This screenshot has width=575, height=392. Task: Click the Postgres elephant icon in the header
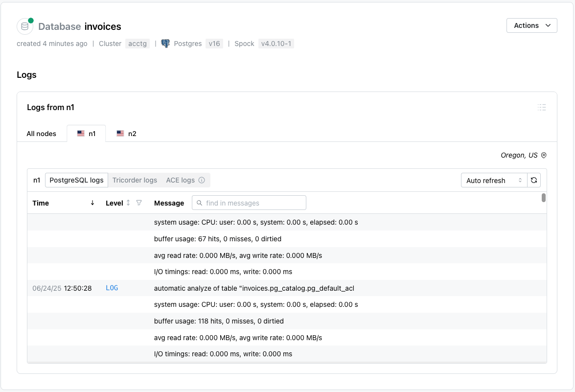tap(165, 43)
